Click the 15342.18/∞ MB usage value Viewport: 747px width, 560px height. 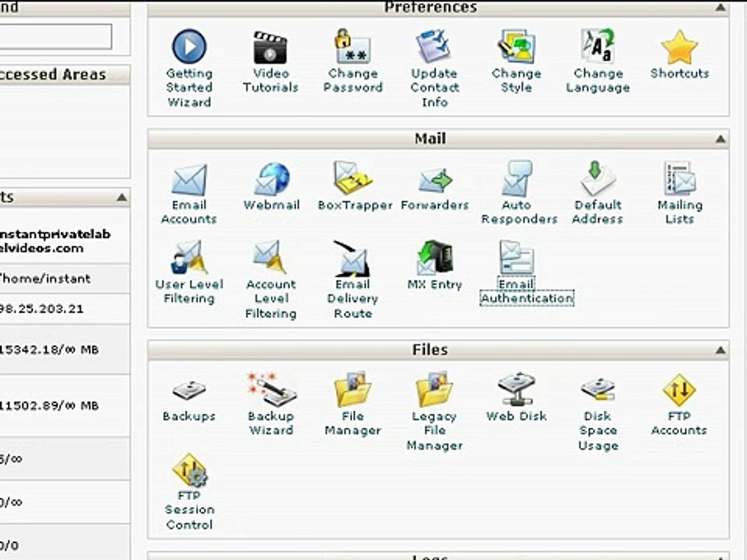pos(49,350)
